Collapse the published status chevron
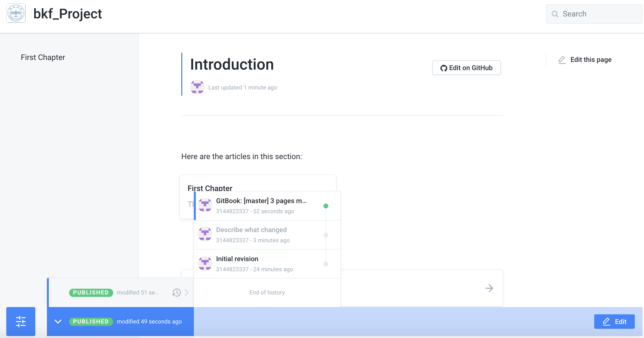The width and height of the screenshot is (644, 338). click(58, 322)
